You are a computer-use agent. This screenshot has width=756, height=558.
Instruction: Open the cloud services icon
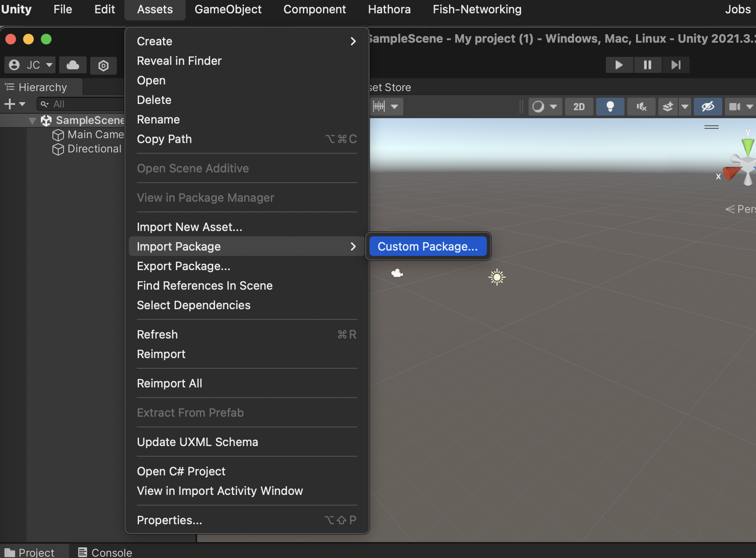click(x=73, y=65)
